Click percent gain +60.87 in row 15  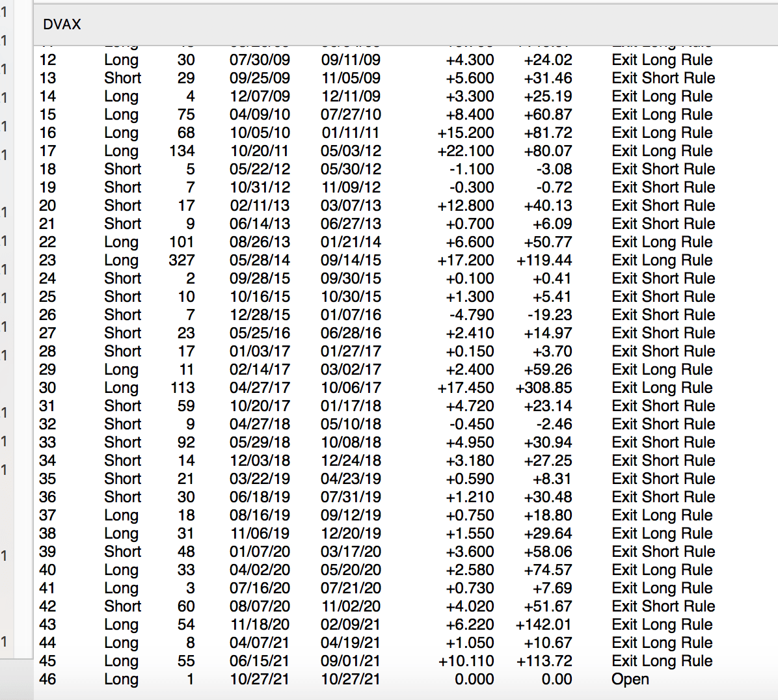(x=548, y=114)
